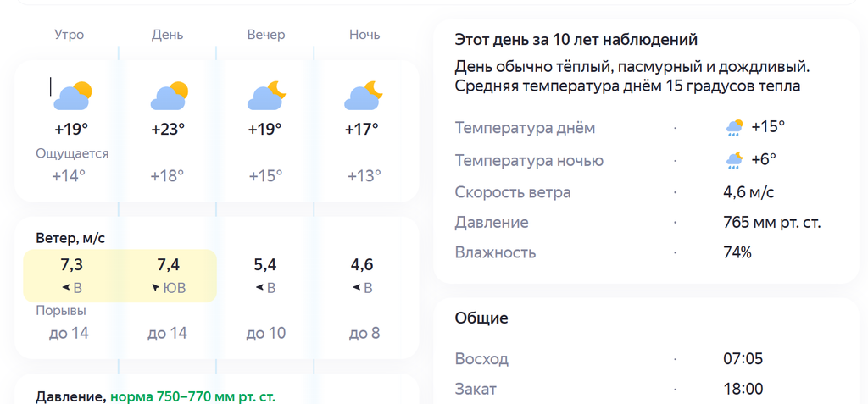868x404 pixels.
Task: Click the highlighted yellow wind speed block
Action: coord(120,275)
